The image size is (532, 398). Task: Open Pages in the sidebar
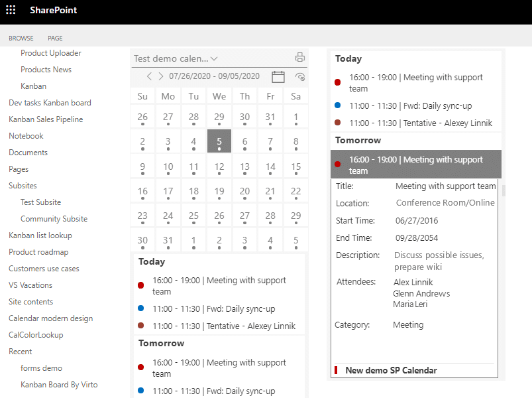click(x=19, y=169)
